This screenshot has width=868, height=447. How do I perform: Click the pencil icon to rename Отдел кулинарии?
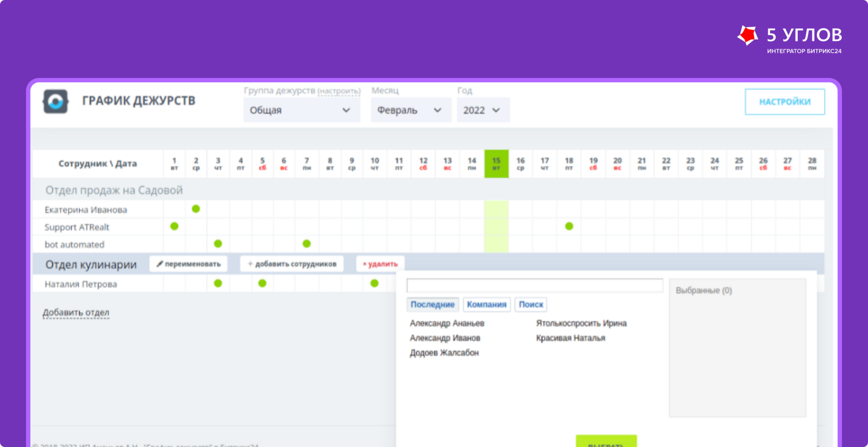coord(160,264)
